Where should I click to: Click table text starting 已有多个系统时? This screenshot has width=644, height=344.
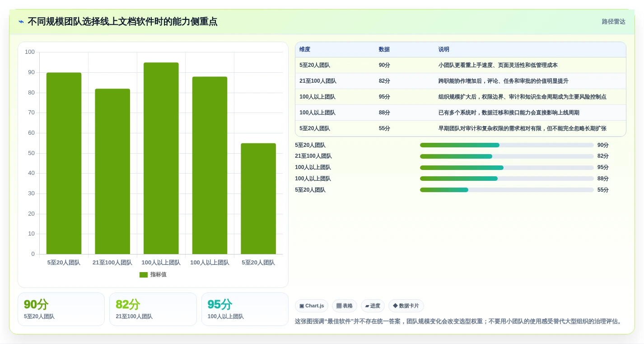509,113
